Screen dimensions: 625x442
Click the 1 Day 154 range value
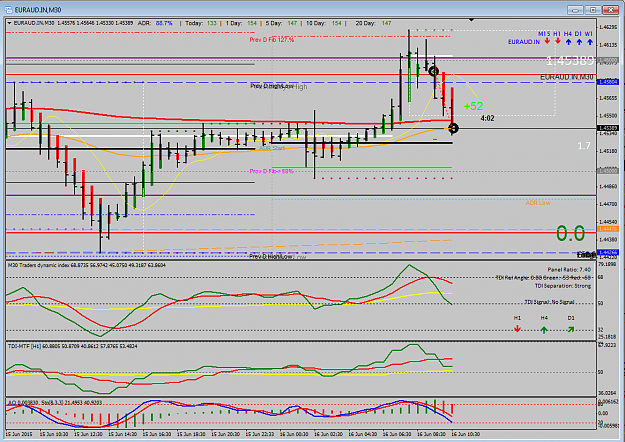tap(252, 23)
